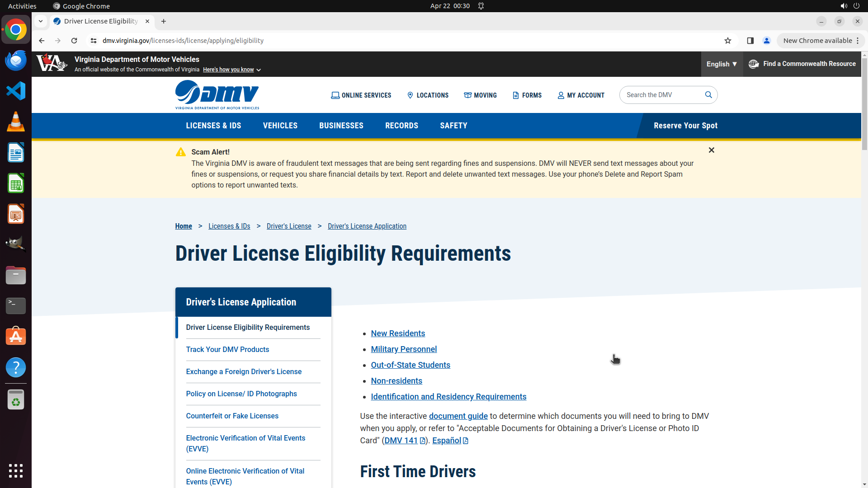View site information icon in address bar
This screenshot has width=868, height=488.
coord(94,41)
